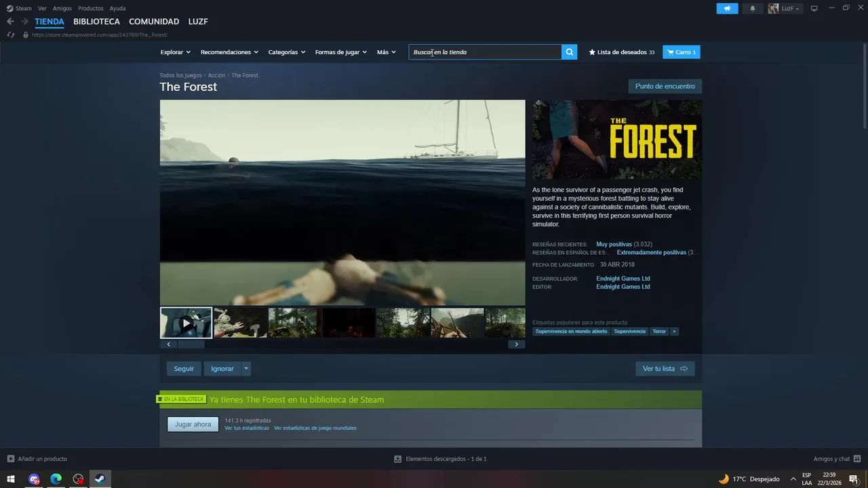Expand the Ignorar options arrow
The width and height of the screenshot is (868, 488).
click(246, 369)
